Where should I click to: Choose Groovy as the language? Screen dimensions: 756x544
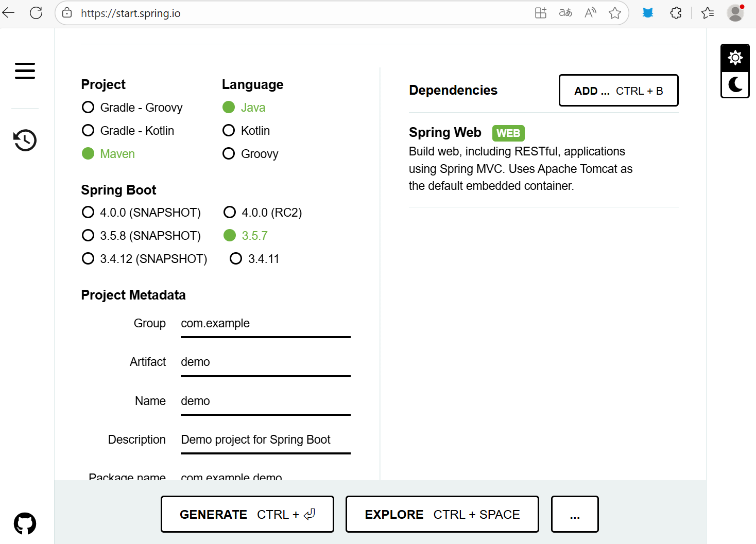(250, 153)
